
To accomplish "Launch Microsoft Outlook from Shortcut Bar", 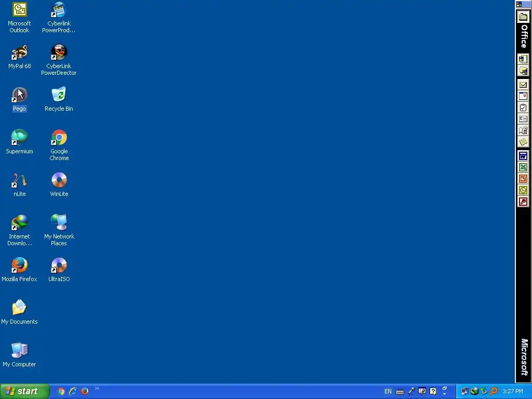I will coord(523,190).
